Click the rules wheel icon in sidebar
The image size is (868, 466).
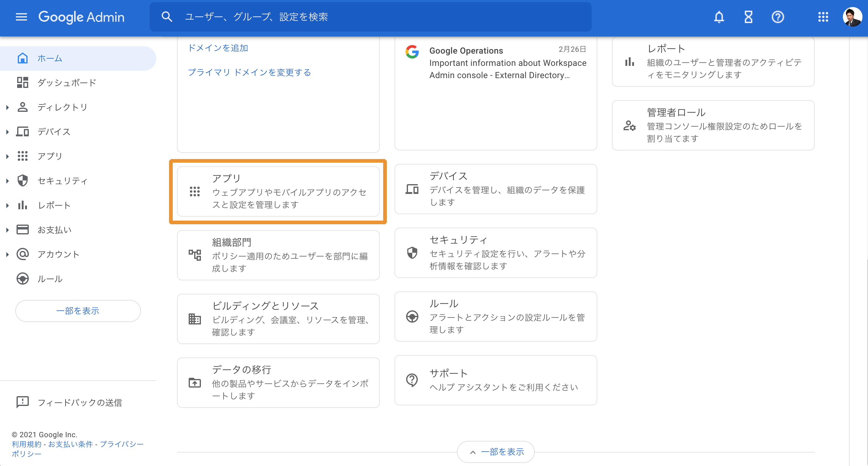(x=23, y=279)
